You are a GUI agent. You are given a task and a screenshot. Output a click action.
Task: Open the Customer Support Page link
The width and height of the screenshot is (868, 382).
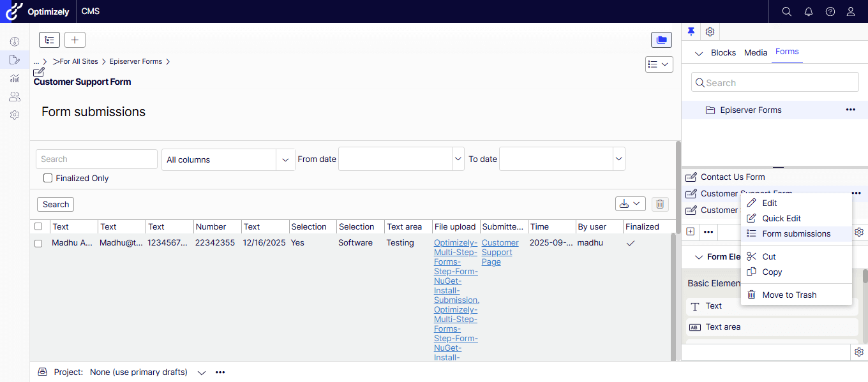tap(500, 252)
